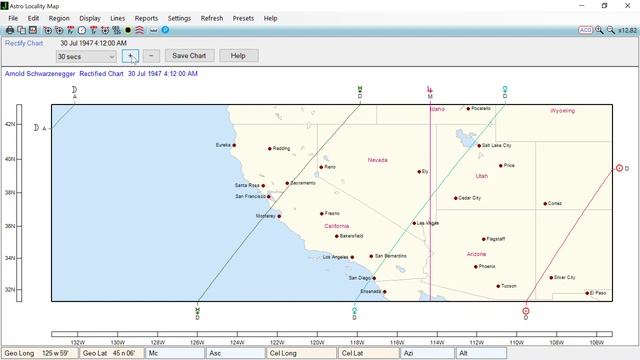This screenshot has height=360, width=640.
Task: Click the zoom in magnifier icon
Action: 599,30
